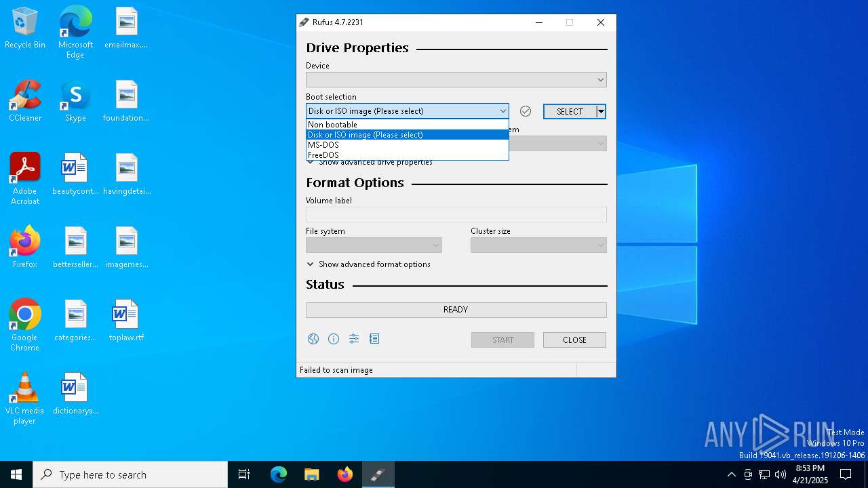Expand Show advanced format options
868x488 pixels.
click(369, 264)
